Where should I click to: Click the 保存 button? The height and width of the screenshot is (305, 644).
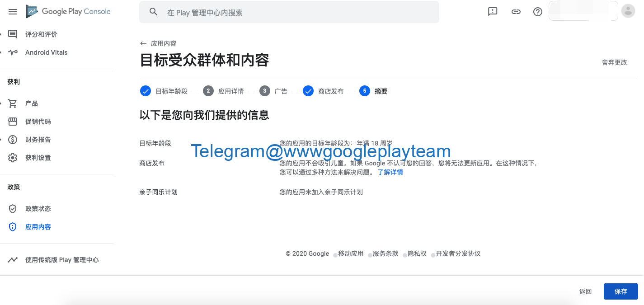(621, 291)
